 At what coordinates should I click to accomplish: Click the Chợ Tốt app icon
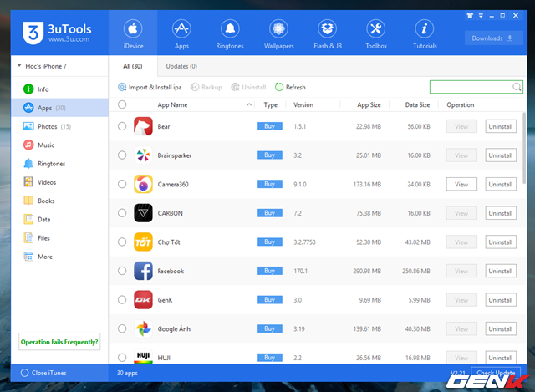point(143,242)
